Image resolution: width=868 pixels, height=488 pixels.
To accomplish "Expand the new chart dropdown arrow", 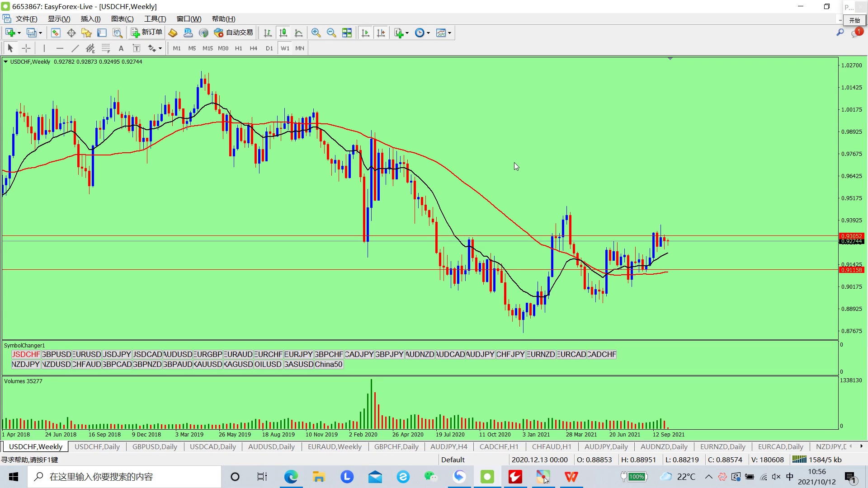I will [19, 33].
